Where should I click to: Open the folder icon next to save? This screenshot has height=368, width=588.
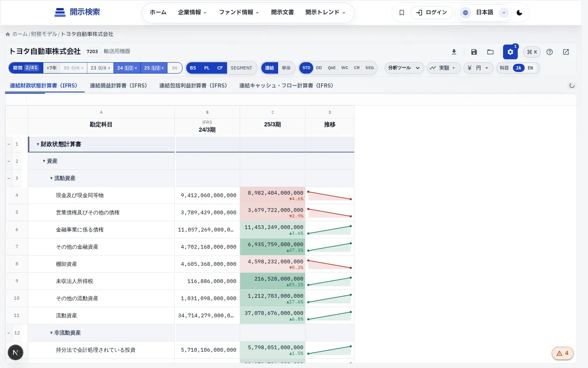(490, 52)
